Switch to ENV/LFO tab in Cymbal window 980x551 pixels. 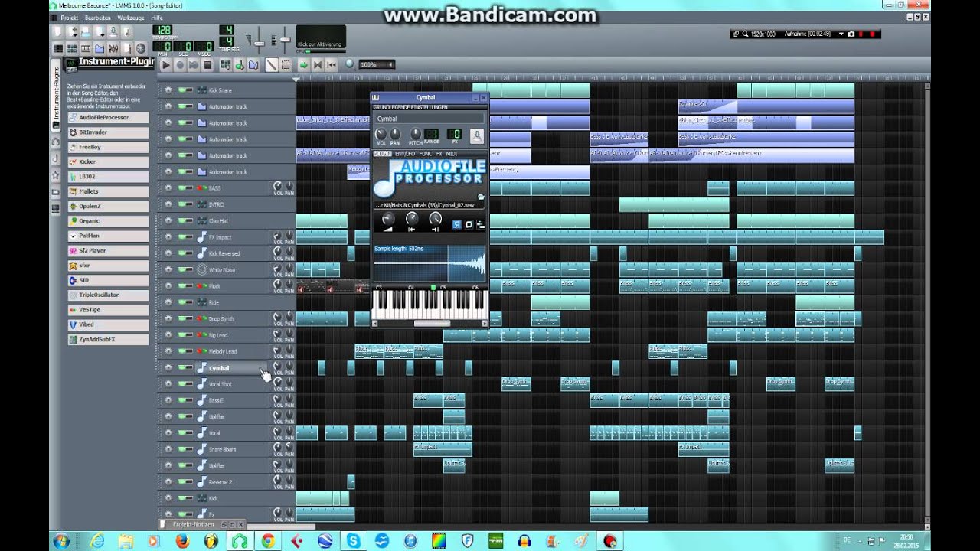coord(405,154)
